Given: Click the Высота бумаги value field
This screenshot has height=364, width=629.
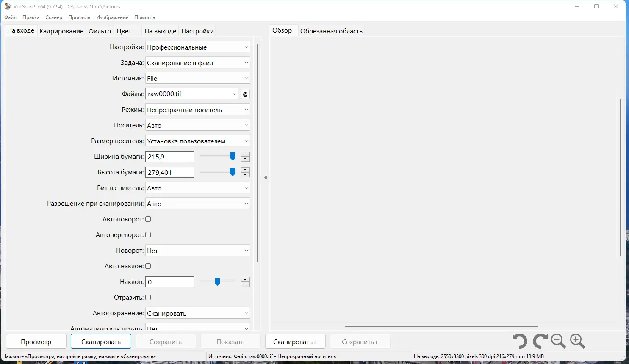Looking at the screenshot, I should [x=170, y=172].
